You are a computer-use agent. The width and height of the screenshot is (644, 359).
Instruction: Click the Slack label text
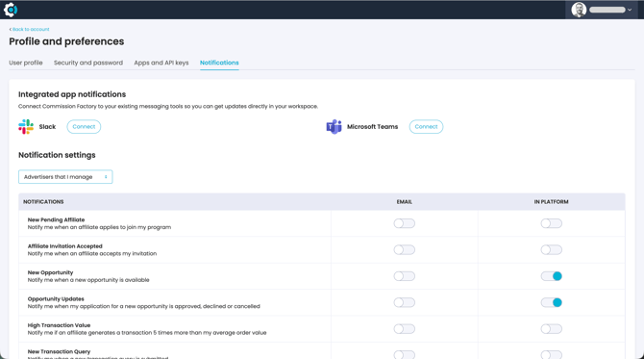(x=47, y=127)
